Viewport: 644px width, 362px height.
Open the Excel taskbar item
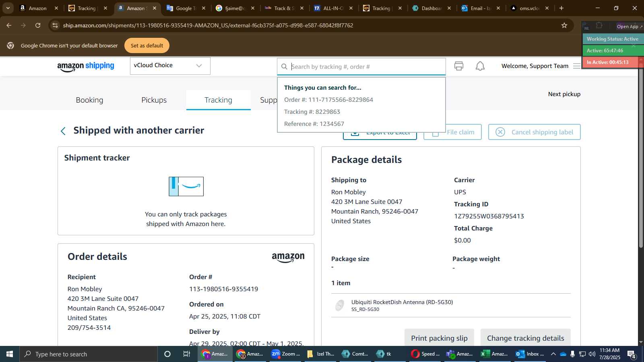[494, 354]
